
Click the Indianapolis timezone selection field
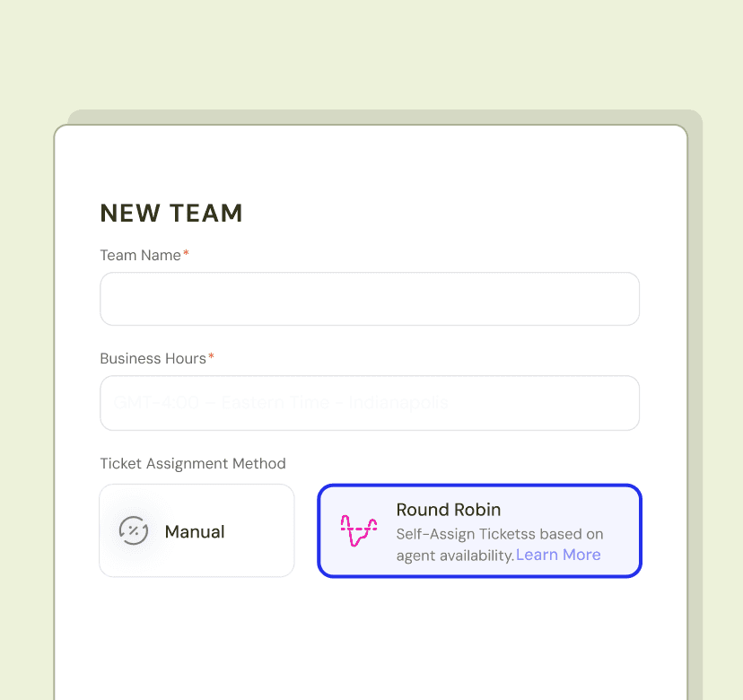[x=370, y=403]
